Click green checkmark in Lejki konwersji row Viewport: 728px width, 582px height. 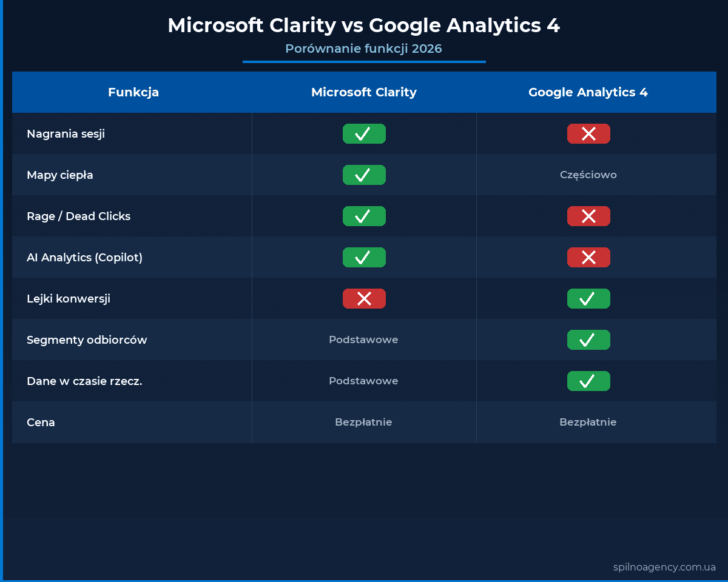(x=588, y=299)
